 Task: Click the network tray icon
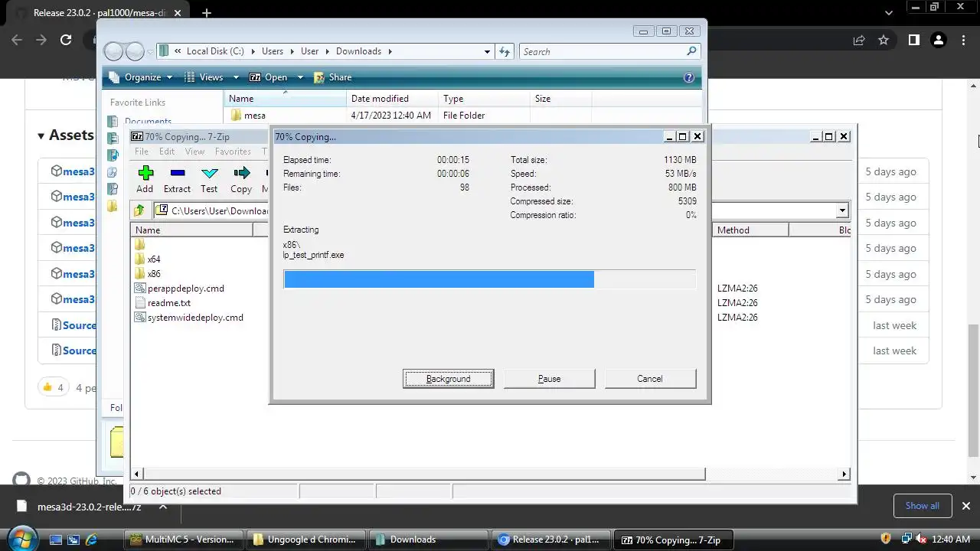click(x=905, y=540)
